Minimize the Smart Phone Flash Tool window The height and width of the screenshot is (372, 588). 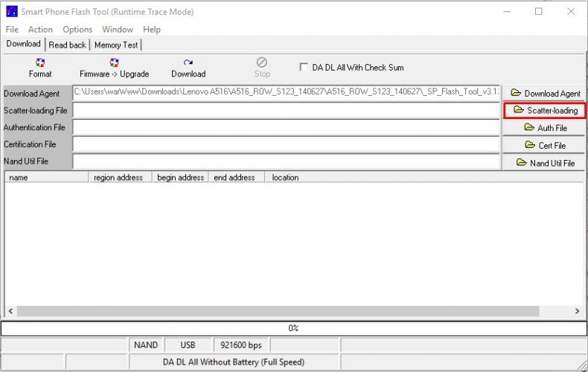507,12
